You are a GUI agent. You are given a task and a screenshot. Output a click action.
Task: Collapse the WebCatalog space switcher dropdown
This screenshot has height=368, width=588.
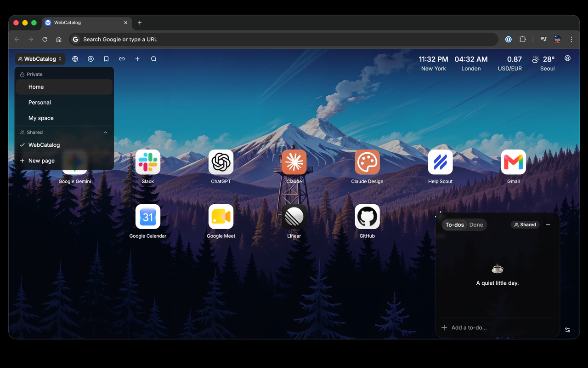40,59
